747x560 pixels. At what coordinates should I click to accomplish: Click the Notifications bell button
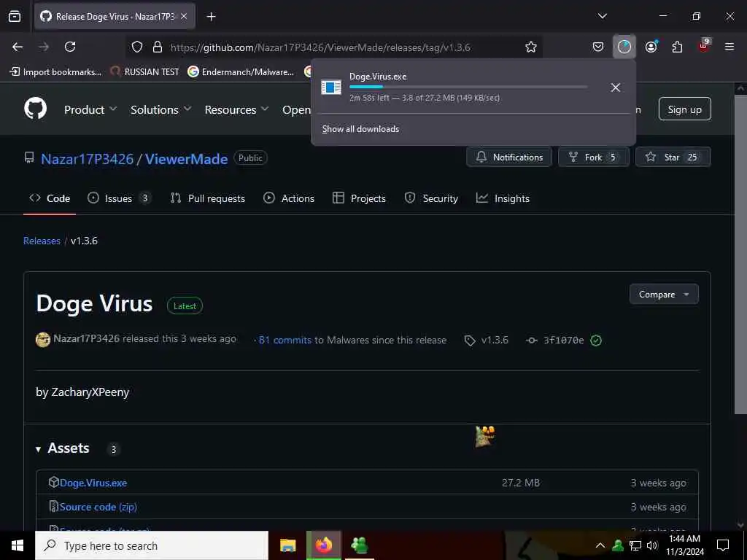[x=508, y=157]
